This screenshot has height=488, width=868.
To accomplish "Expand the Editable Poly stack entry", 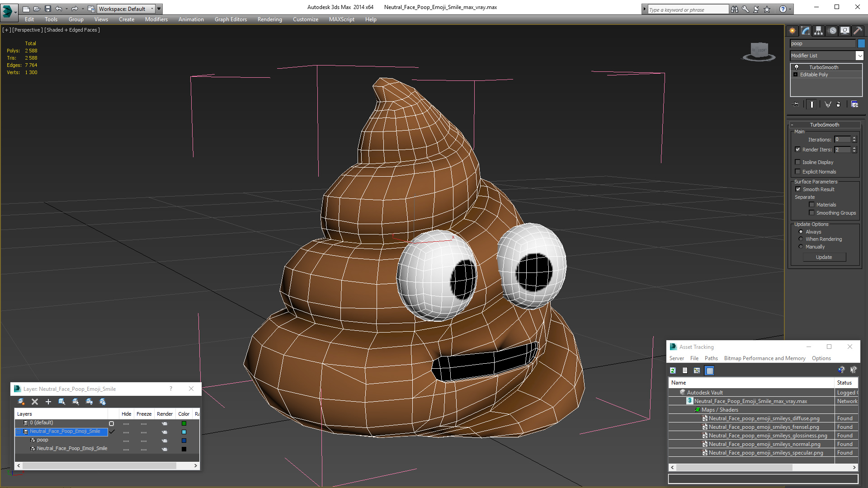I will (796, 75).
